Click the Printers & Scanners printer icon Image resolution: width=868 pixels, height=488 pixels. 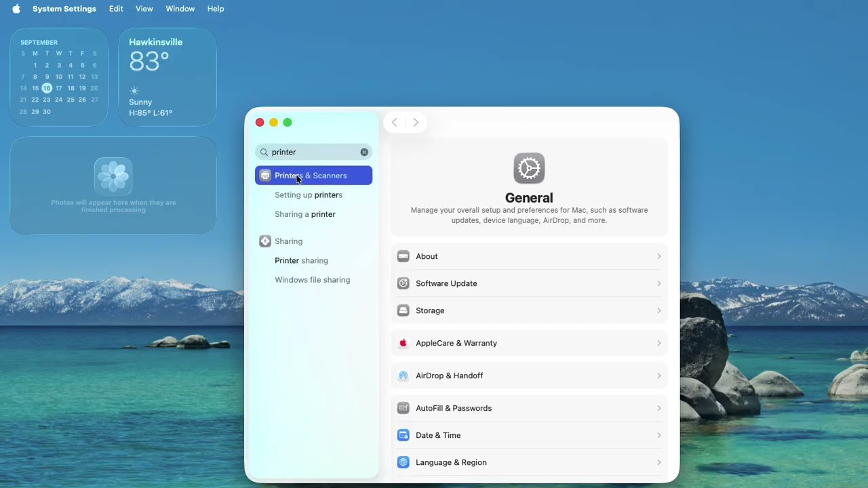tap(265, 176)
